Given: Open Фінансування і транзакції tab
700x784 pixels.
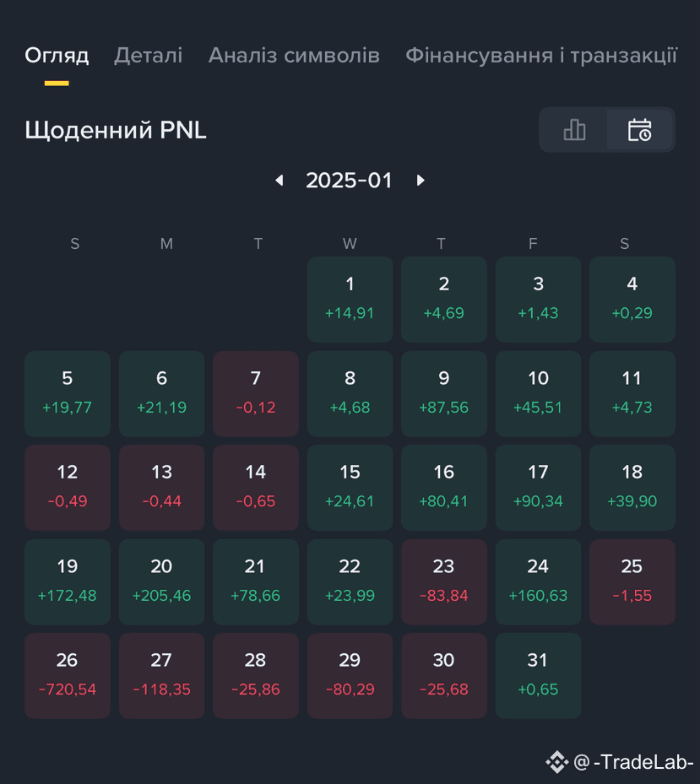Looking at the screenshot, I should 541,56.
